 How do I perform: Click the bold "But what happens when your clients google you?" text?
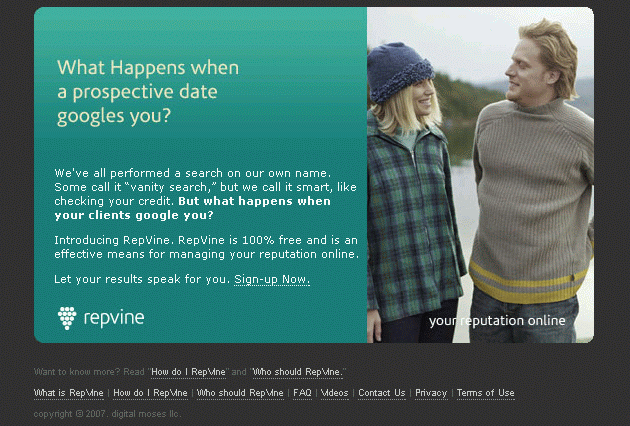click(192, 208)
